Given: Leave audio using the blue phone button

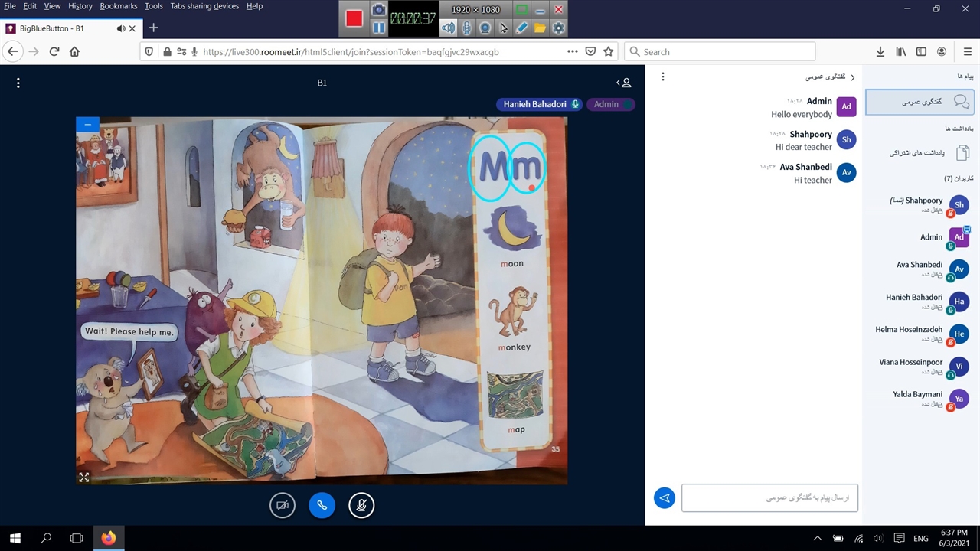Looking at the screenshot, I should click(322, 505).
